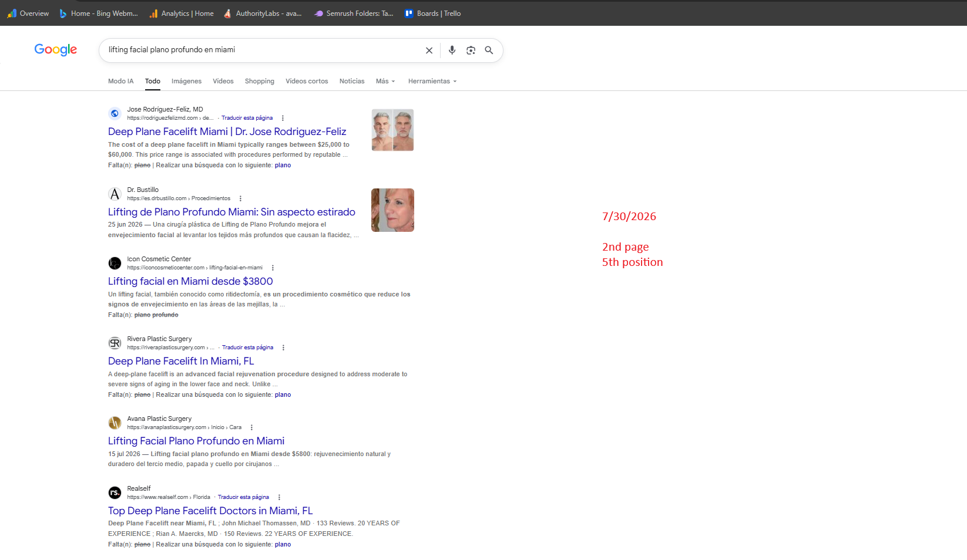This screenshot has height=560, width=967.
Task: Clear the search query with X
Action: [429, 50]
